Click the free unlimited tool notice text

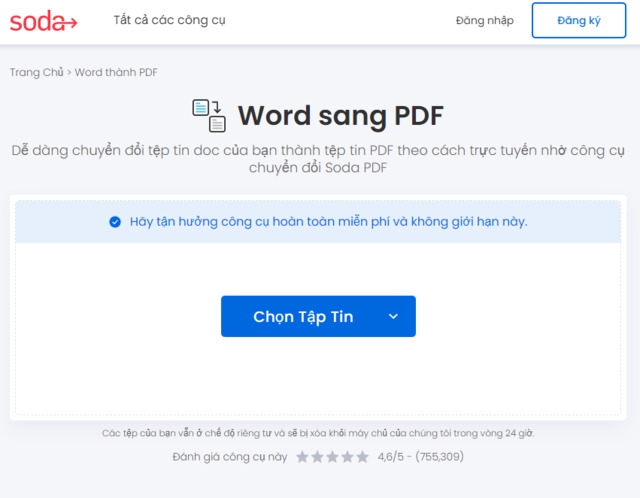pyautogui.click(x=329, y=222)
